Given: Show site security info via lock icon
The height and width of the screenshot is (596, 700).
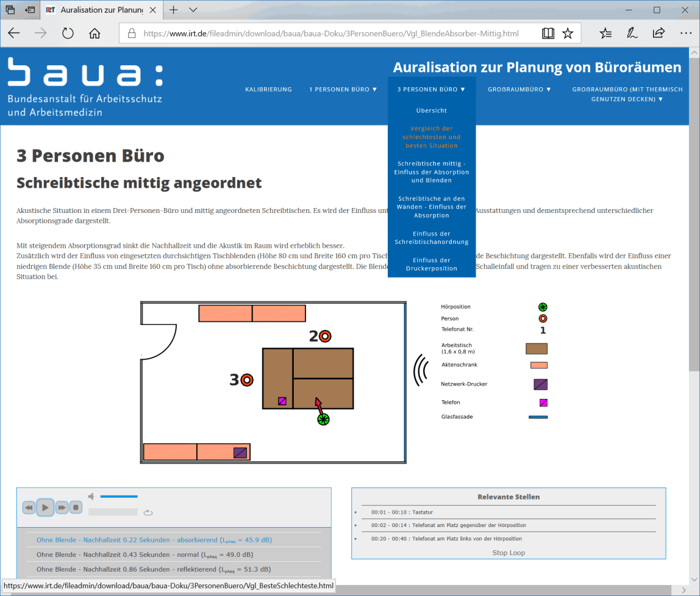Looking at the screenshot, I should tap(132, 33).
